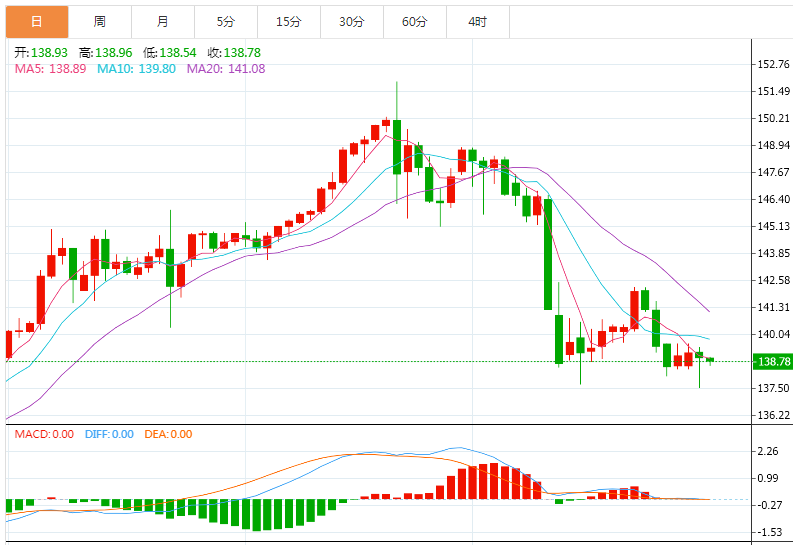Click the tallest red MACD histogram bar
The width and height of the screenshot is (793, 545).
pyautogui.click(x=494, y=481)
